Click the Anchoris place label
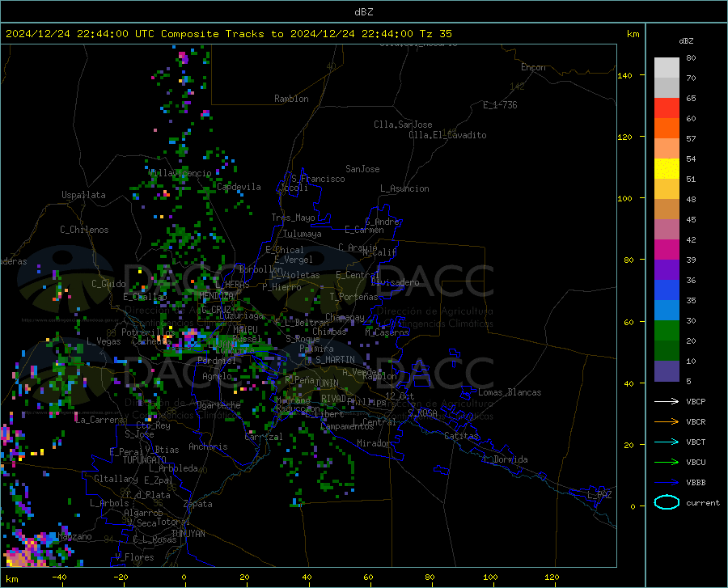The height and width of the screenshot is (588, 728). 208,446
